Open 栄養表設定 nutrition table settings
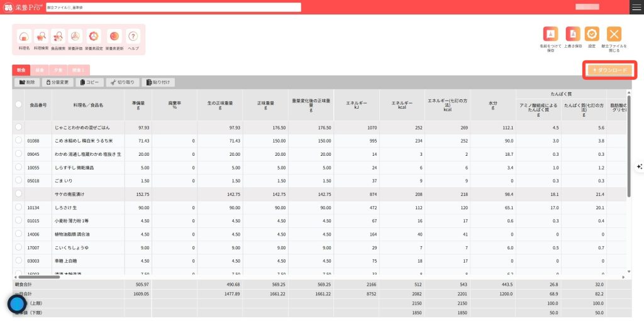 tap(94, 37)
